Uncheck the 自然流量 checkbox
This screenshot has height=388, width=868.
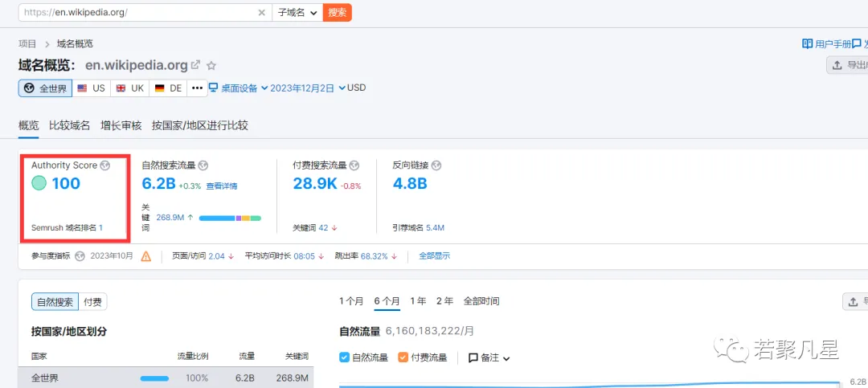pyautogui.click(x=344, y=357)
